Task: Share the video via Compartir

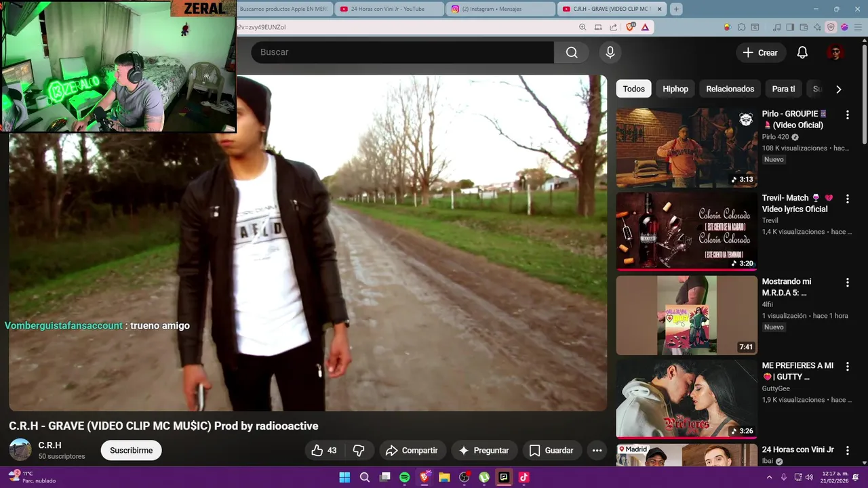Action: point(412,450)
